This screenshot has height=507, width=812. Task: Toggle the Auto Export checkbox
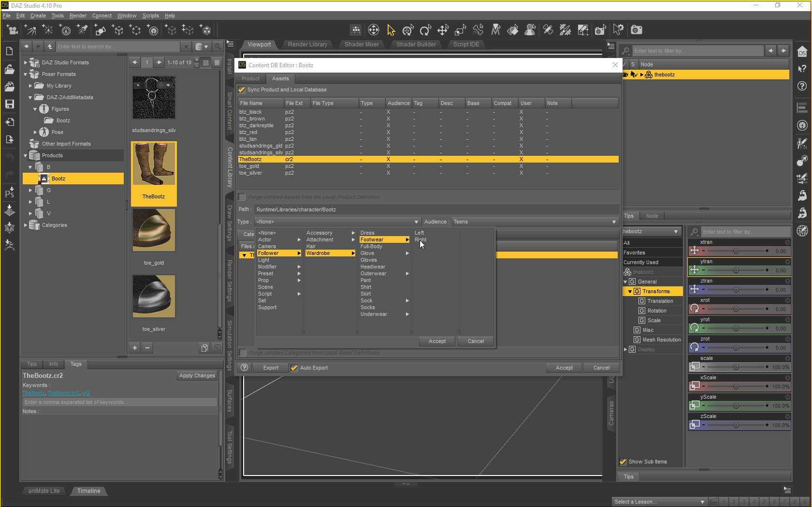click(x=294, y=368)
